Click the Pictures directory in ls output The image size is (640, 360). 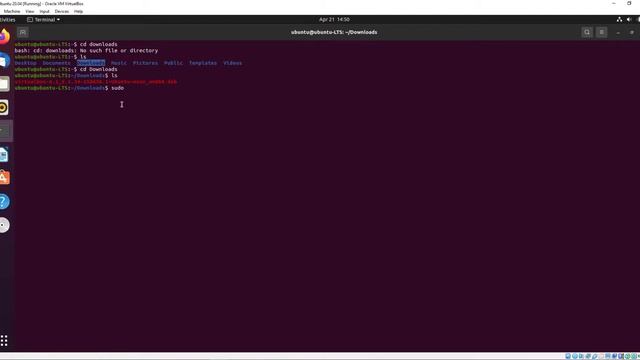click(x=145, y=63)
